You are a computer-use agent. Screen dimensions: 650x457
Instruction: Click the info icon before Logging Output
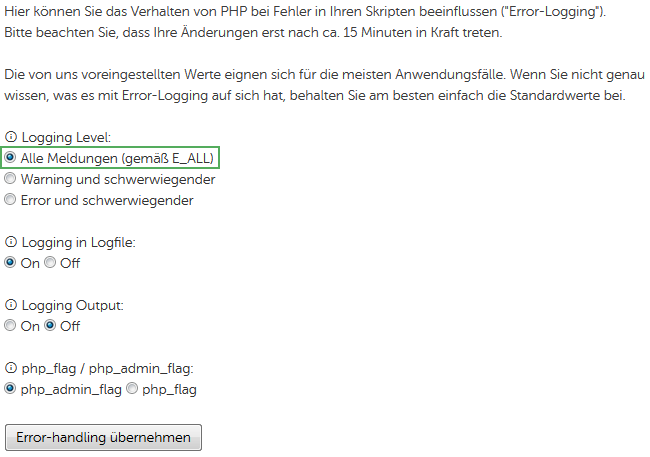tap(11, 304)
